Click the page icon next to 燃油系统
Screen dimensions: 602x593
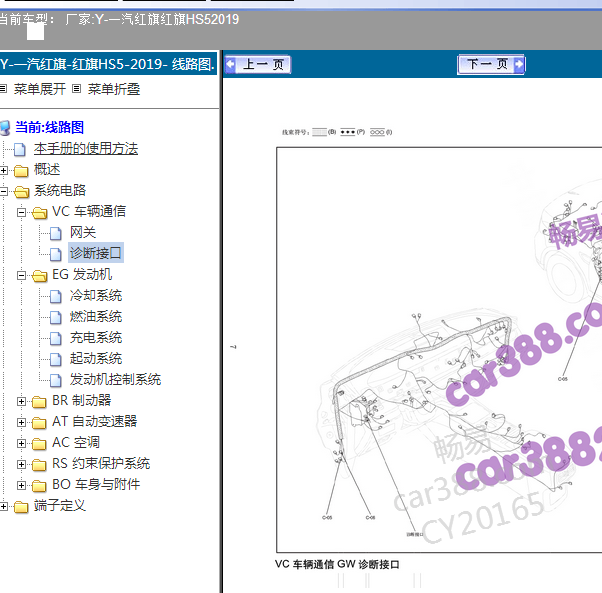[56, 317]
